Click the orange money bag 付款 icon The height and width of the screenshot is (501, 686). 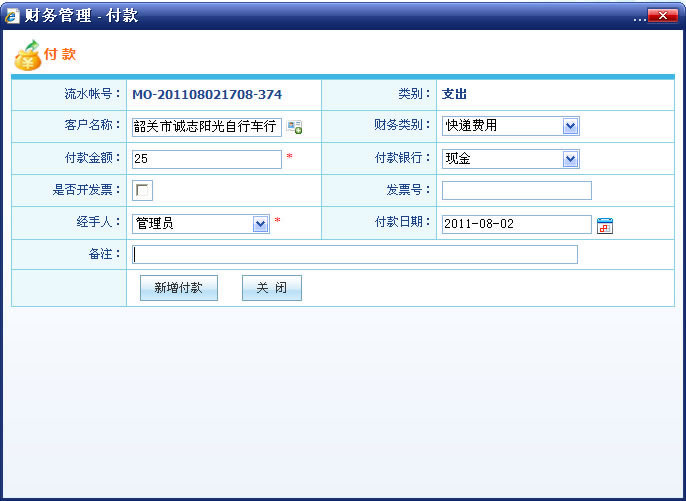click(26, 56)
